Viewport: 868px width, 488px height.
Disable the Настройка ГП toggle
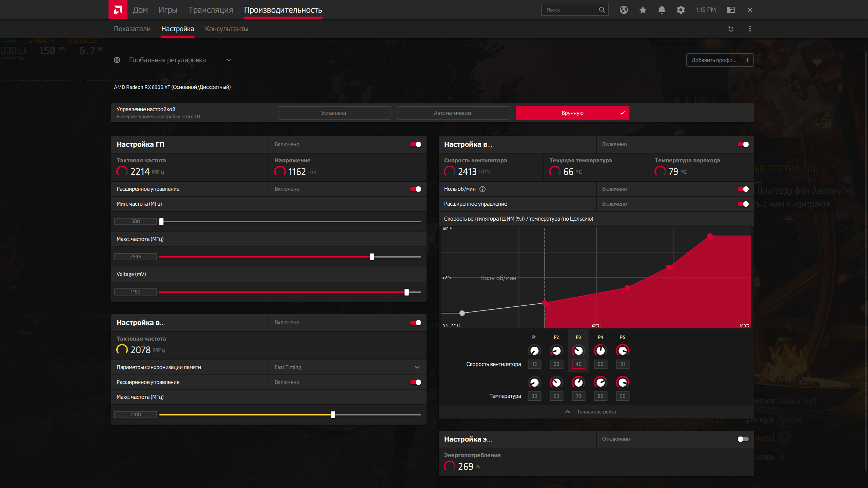coord(416,144)
